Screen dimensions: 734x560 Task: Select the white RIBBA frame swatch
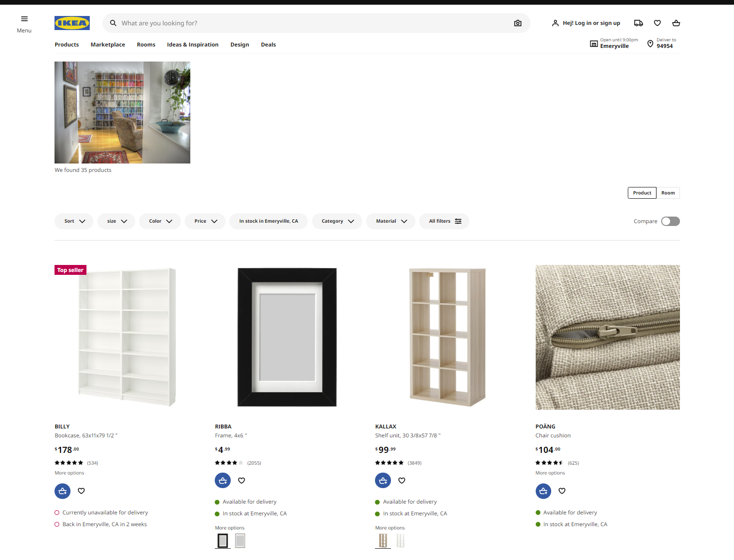(x=240, y=541)
